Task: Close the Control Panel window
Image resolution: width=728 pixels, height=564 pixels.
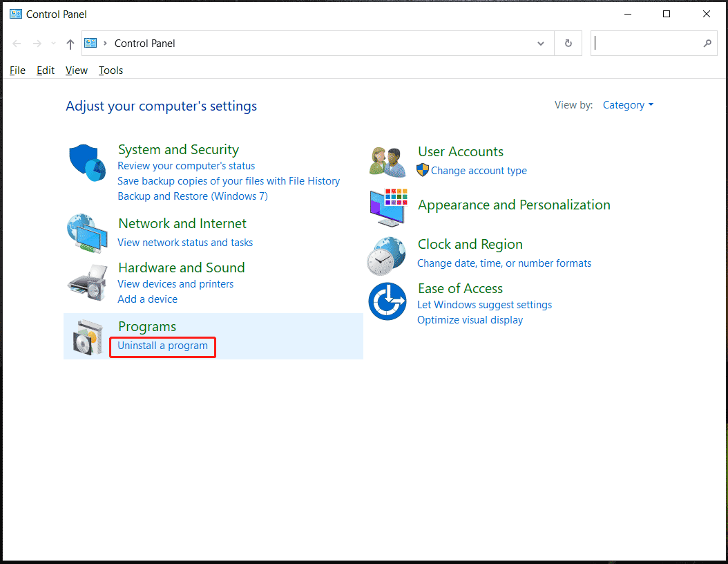Action: pos(706,14)
